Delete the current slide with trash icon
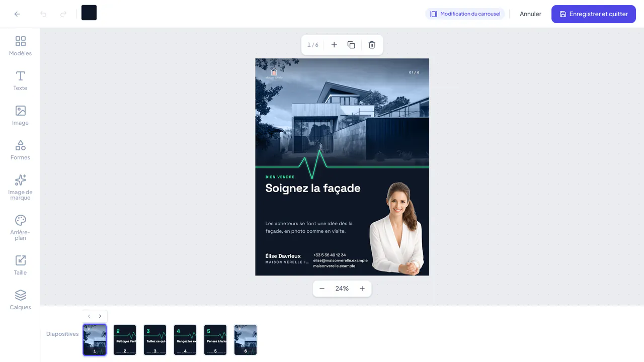Screen dimensions: 644x362 point(372,45)
